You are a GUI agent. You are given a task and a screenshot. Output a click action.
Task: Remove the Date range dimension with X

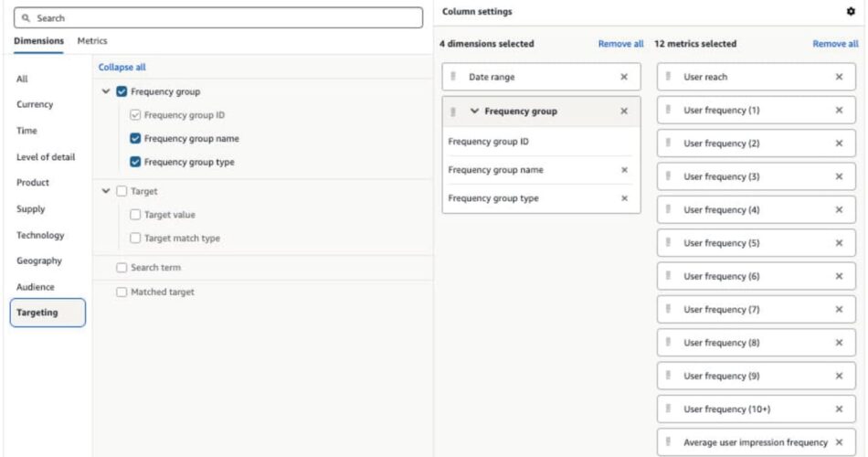(x=624, y=77)
